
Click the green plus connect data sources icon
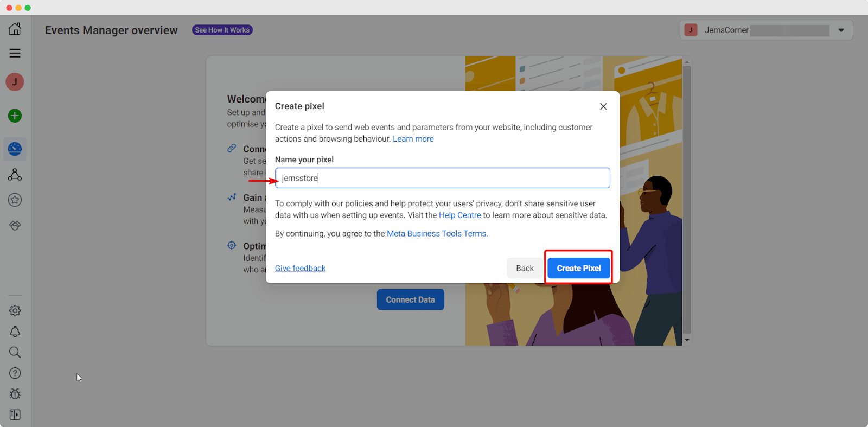coord(15,116)
